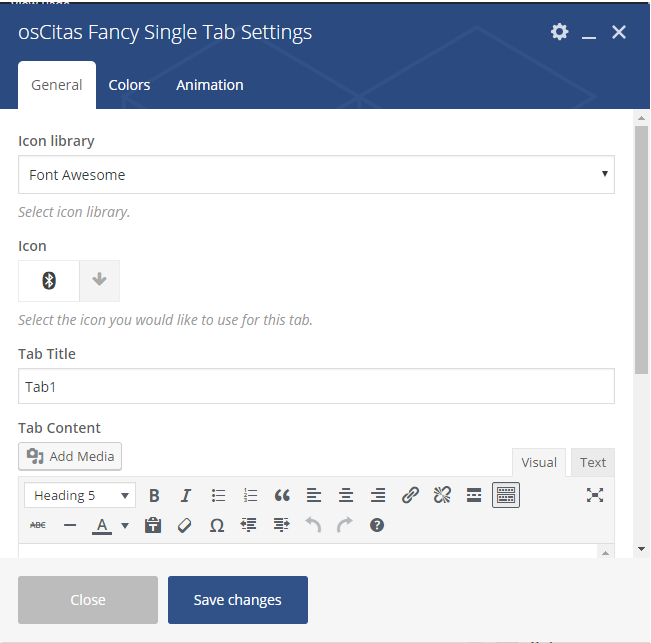Minimize the Fancy Single Tab Settings dialog
The image size is (651, 643).
tap(589, 37)
